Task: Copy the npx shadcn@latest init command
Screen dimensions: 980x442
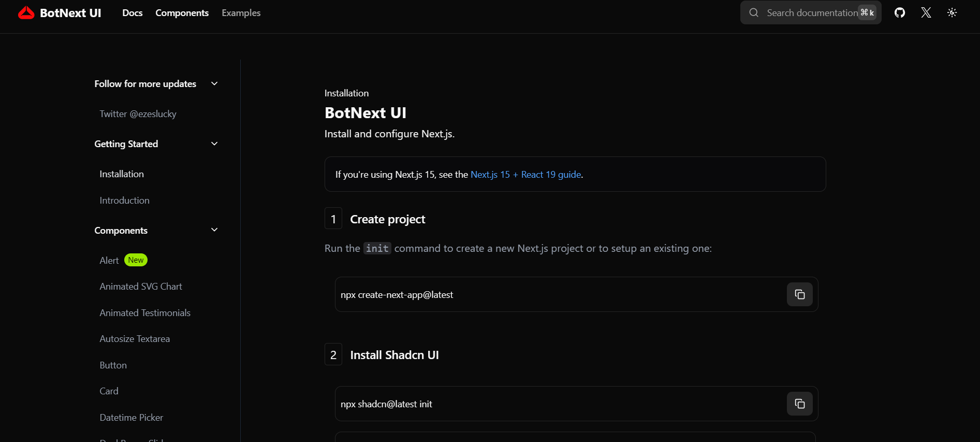Action: point(800,404)
